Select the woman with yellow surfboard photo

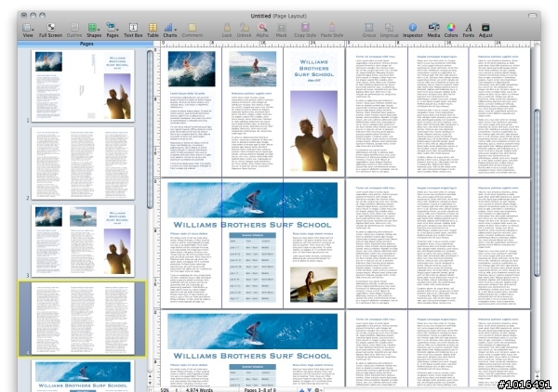click(x=314, y=284)
